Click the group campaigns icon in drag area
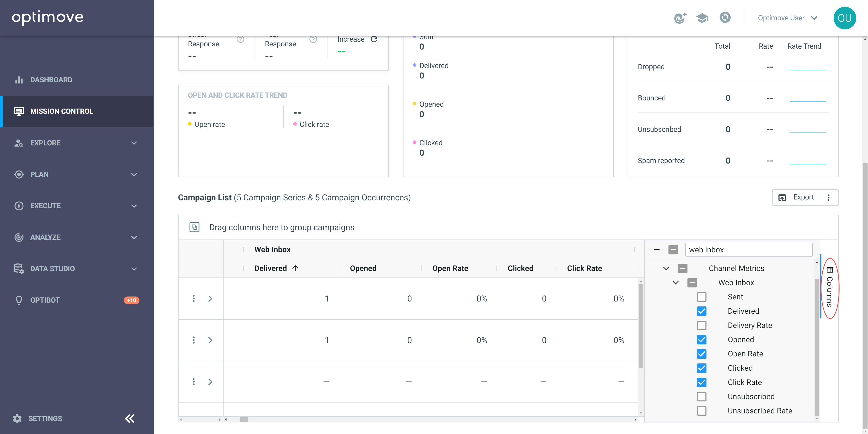The width and height of the screenshot is (868, 434). (194, 227)
